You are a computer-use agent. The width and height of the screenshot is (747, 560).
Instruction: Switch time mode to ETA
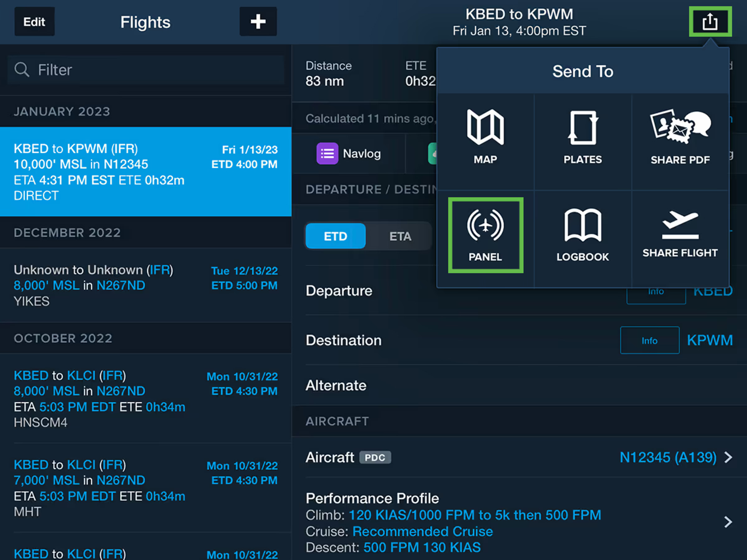point(400,236)
